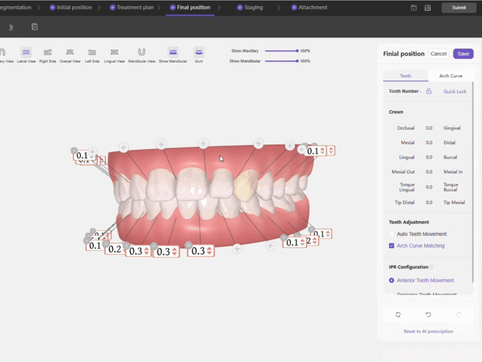Click Torque Buccal button

(x=451, y=187)
